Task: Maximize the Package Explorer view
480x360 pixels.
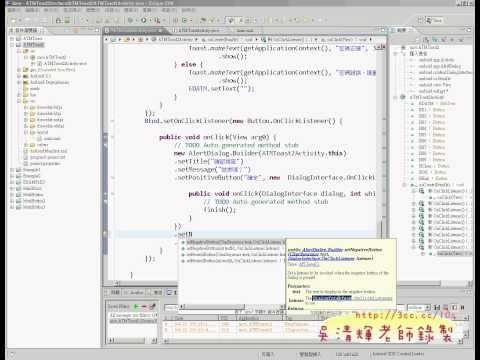Action: (x=97, y=30)
